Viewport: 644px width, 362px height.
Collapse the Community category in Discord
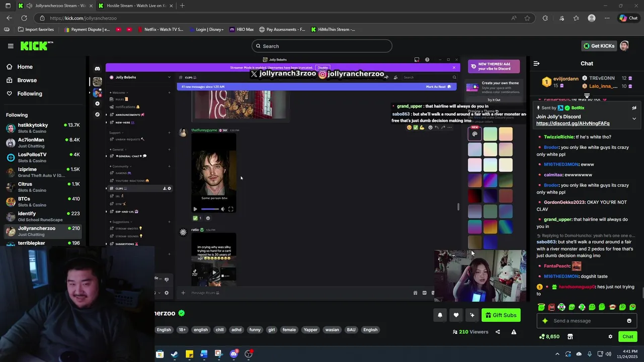(120, 166)
